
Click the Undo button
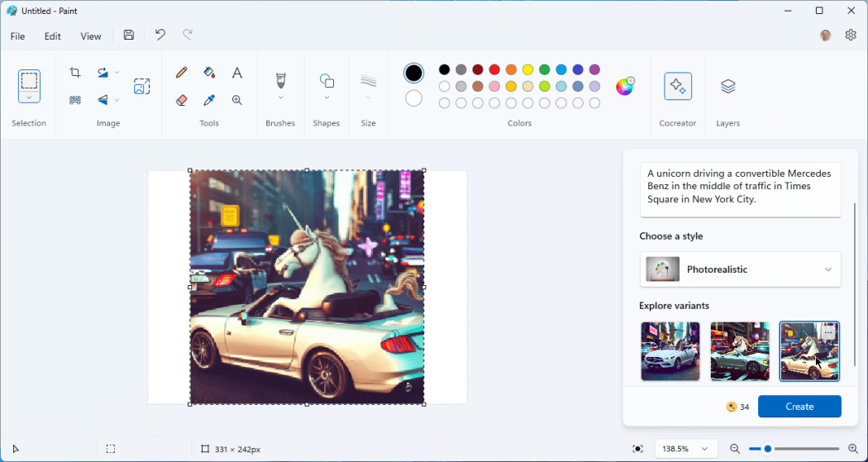(x=160, y=35)
